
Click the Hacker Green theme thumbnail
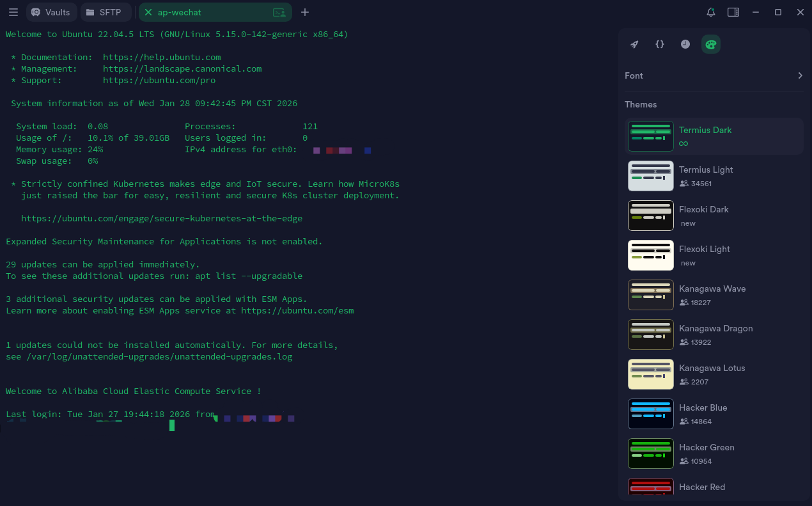pyautogui.click(x=650, y=453)
